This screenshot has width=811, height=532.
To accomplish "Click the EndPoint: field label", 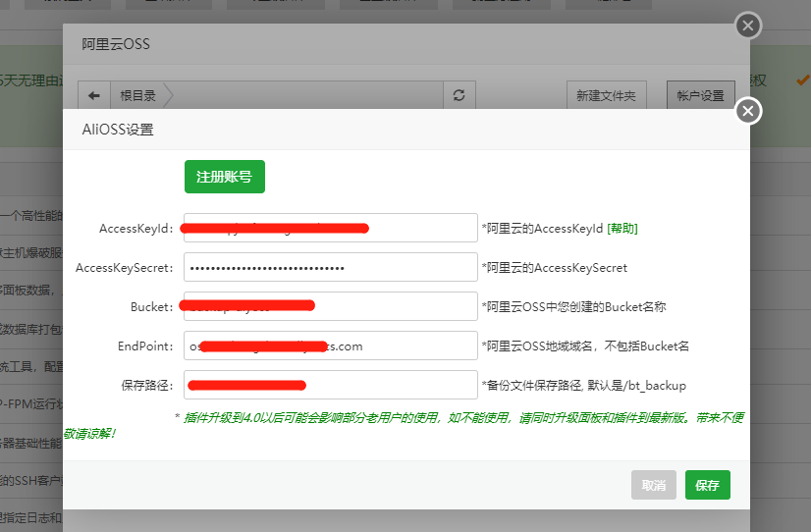I will point(145,346).
